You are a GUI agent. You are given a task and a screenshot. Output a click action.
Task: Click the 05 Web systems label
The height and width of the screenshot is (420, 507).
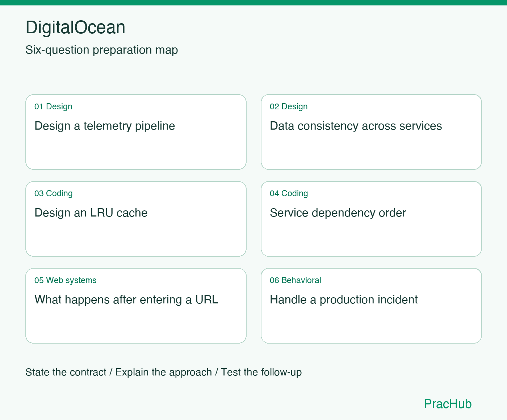point(66,280)
